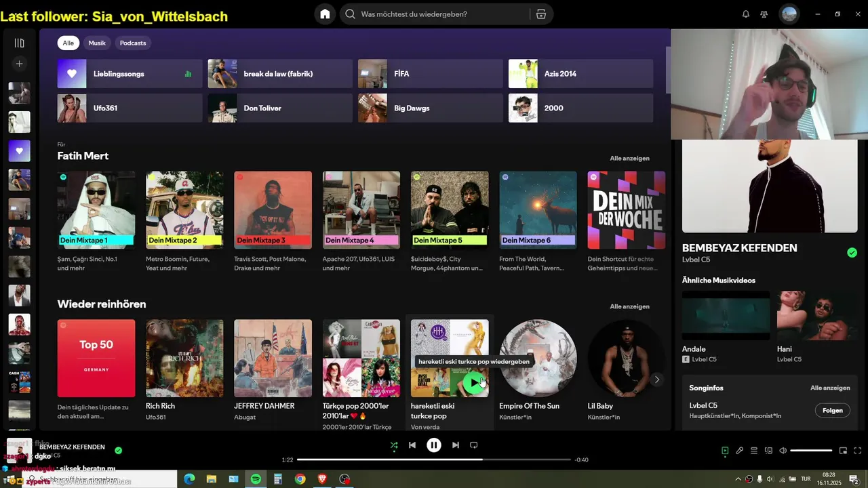Show all in Wieder reinhören section

pos(629,306)
